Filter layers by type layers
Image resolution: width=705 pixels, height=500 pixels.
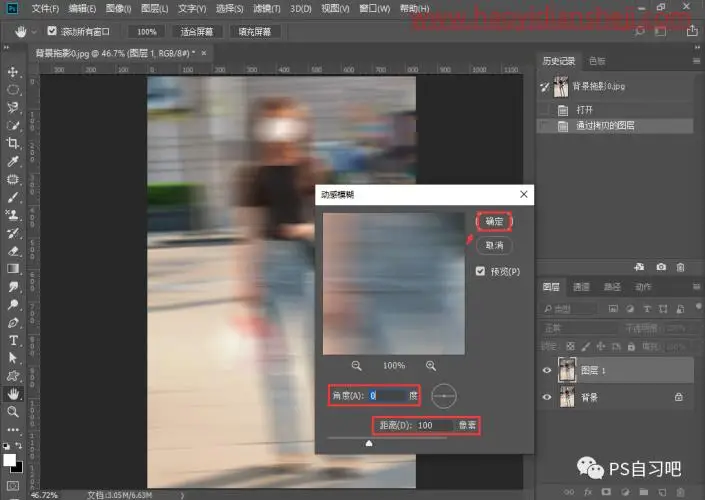point(647,309)
